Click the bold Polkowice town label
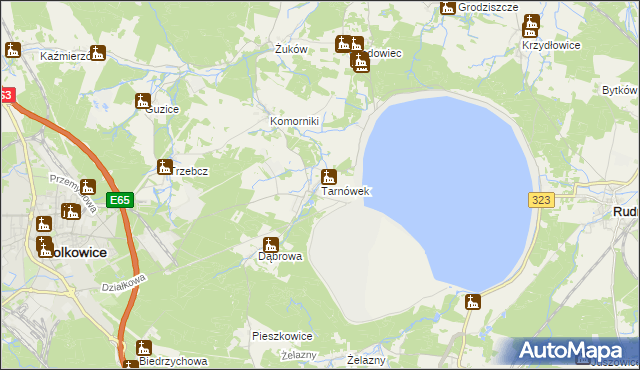 point(80,253)
